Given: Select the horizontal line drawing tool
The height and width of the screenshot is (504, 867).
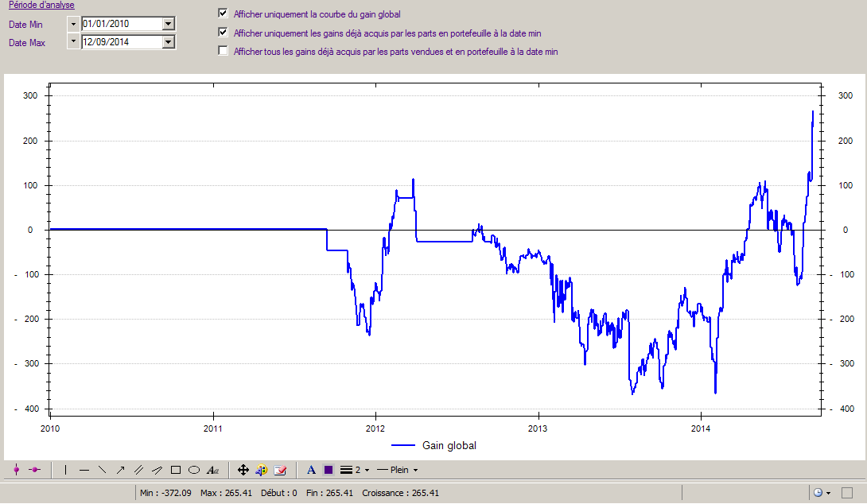Looking at the screenshot, I should point(84,470).
